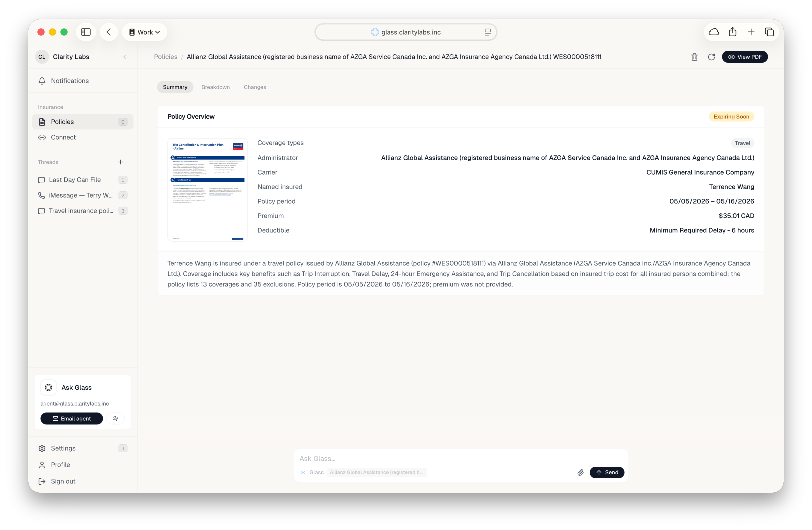
Task: Open the policy PDF thumbnail preview
Action: click(x=207, y=190)
